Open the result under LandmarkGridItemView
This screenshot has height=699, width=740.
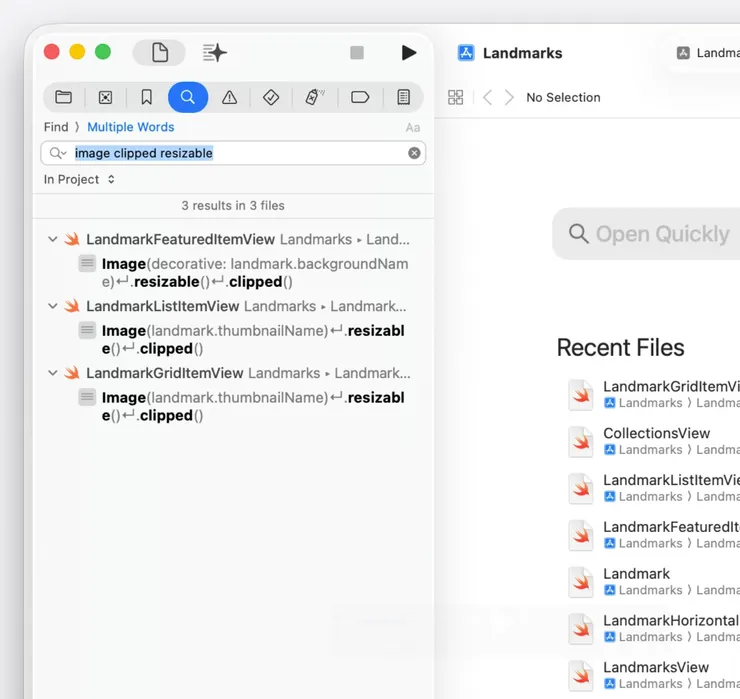(x=244, y=407)
